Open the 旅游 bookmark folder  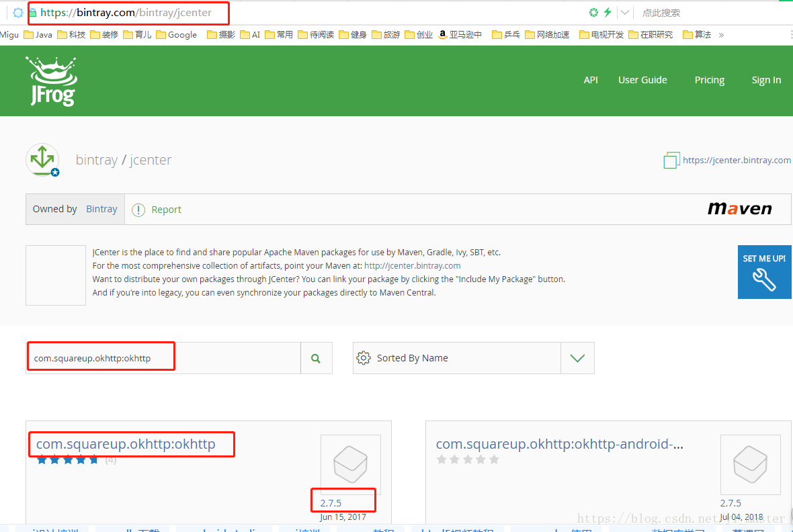point(386,34)
